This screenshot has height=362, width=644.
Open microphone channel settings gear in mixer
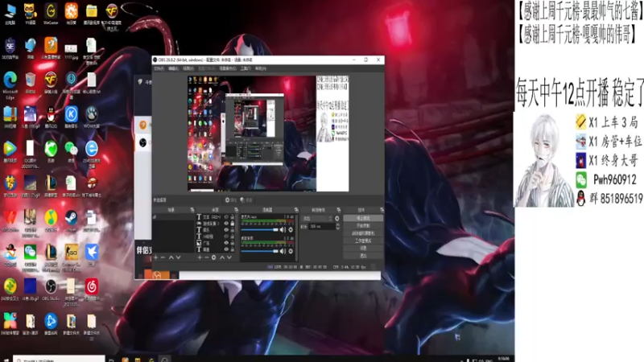(291, 230)
